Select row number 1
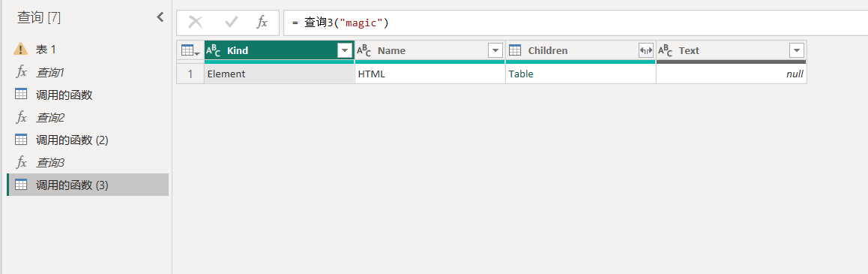The height and width of the screenshot is (274, 868). [x=190, y=74]
